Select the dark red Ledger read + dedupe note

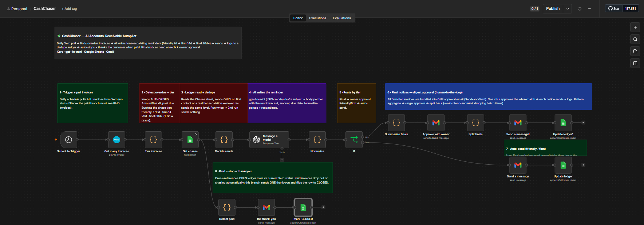click(214, 103)
